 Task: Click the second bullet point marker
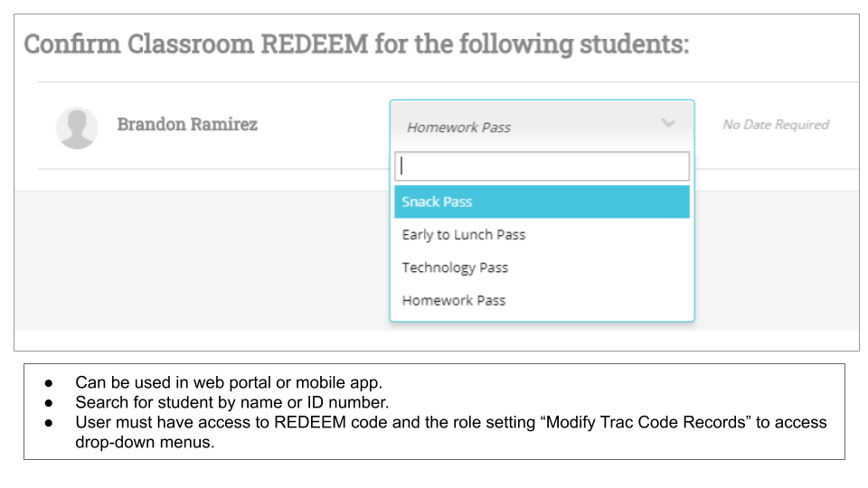tap(49, 403)
